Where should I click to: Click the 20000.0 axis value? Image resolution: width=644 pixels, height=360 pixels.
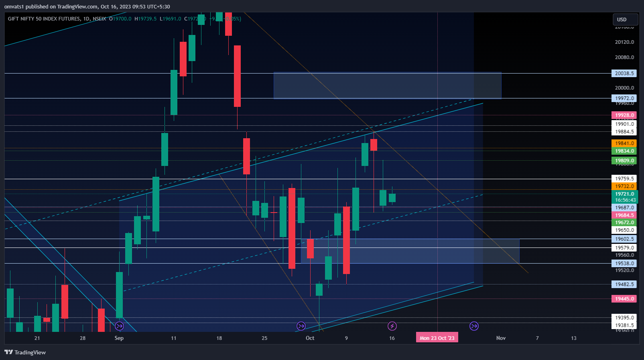[624, 88]
